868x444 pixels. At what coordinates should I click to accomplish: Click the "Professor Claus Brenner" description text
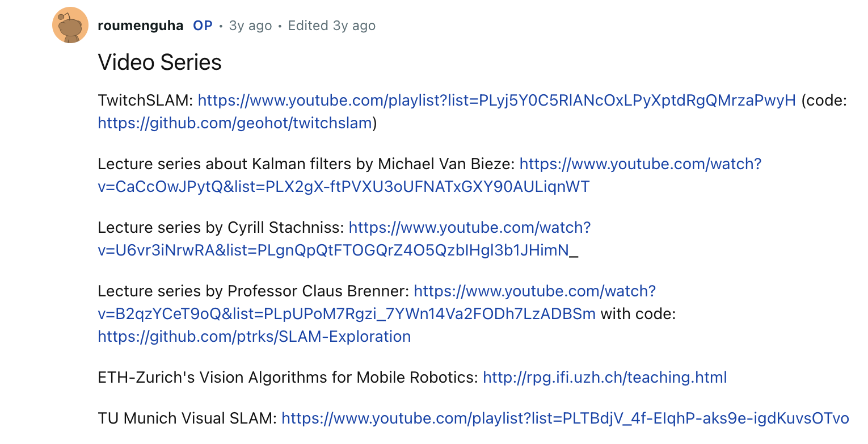click(x=318, y=291)
